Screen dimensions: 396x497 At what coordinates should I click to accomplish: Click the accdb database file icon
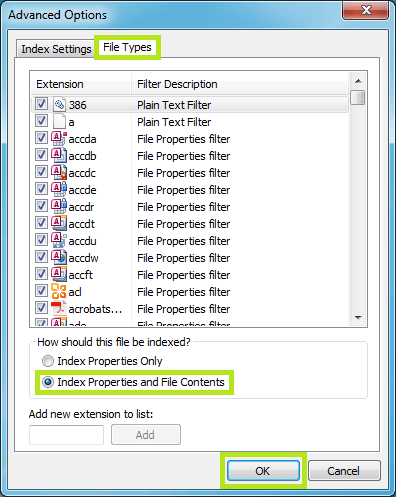click(59, 156)
